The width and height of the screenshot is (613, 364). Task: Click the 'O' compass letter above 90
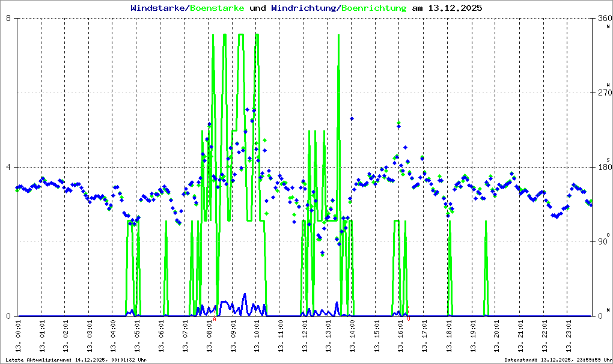pos(608,234)
